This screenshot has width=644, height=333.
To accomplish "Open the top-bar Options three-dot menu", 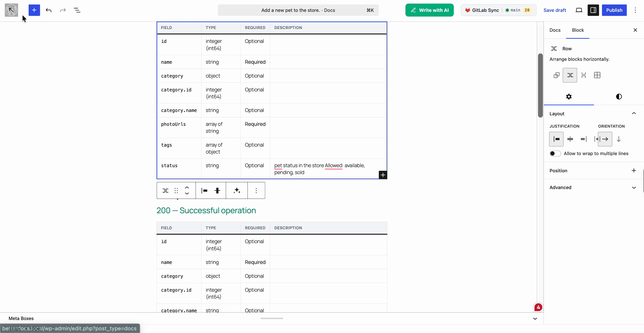I will pos(635,10).
